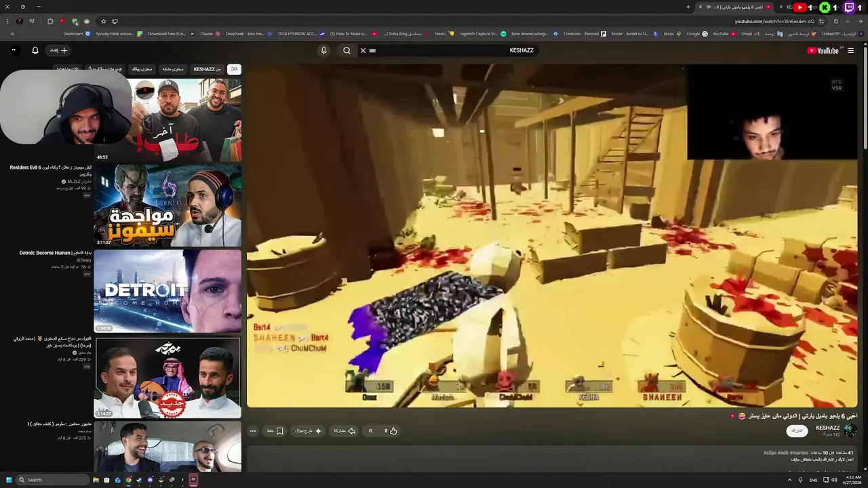The image size is (868, 488).
Task: Open the YouTube notifications bell
Action: 35,50
